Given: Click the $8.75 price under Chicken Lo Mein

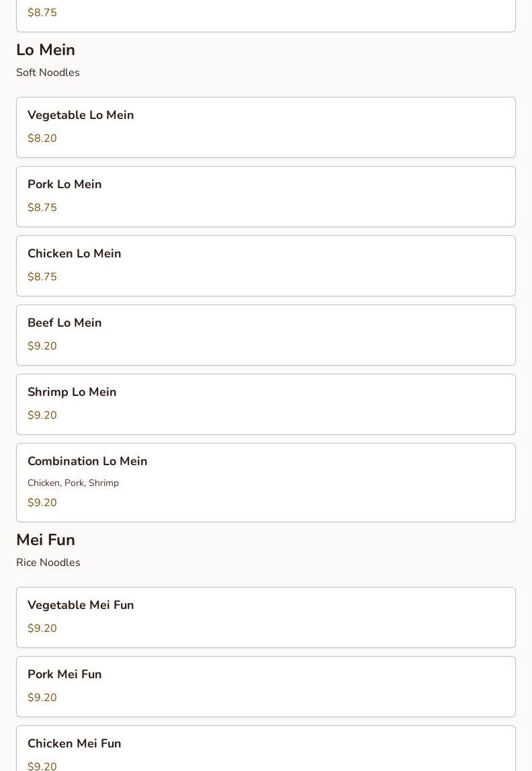Looking at the screenshot, I should click(42, 277).
